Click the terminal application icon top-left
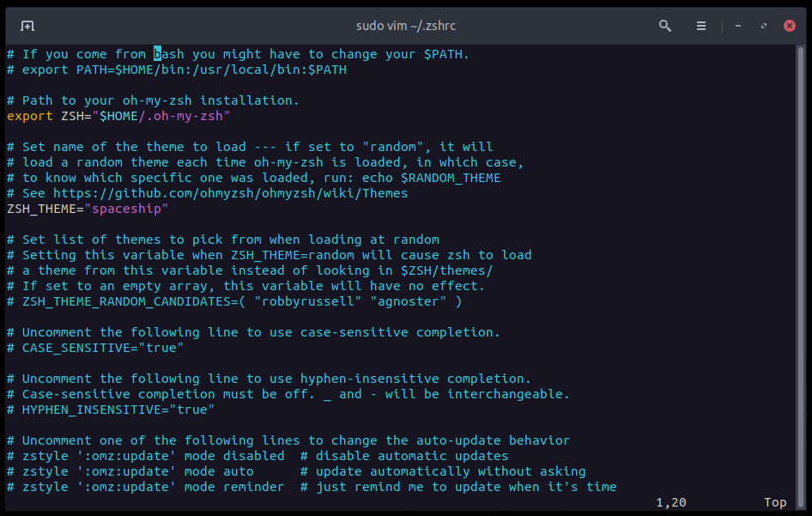The width and height of the screenshot is (812, 516). tap(27, 26)
